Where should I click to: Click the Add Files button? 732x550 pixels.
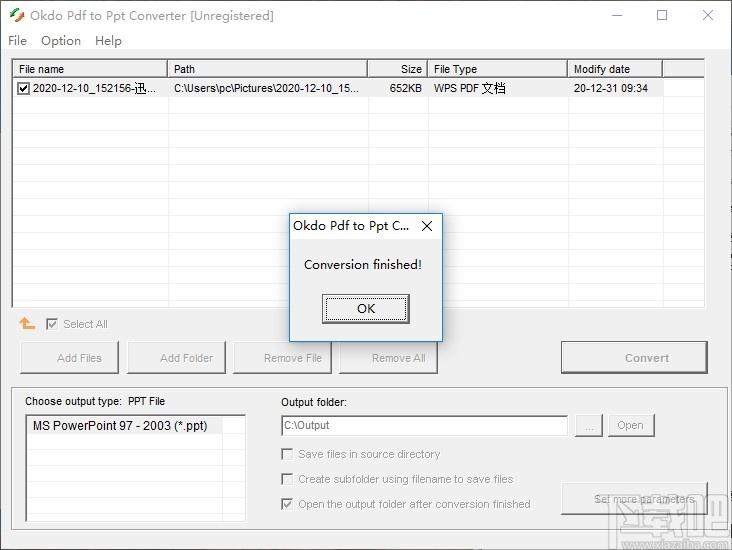pos(70,358)
